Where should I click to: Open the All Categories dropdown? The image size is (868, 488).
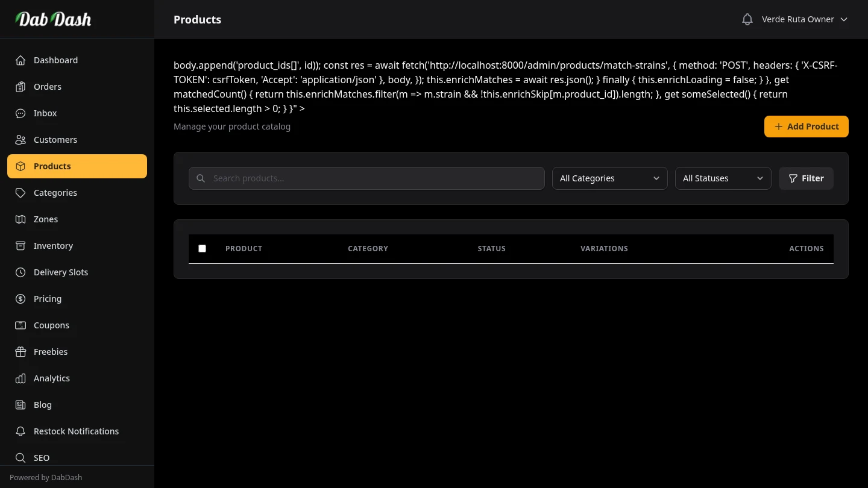point(609,178)
